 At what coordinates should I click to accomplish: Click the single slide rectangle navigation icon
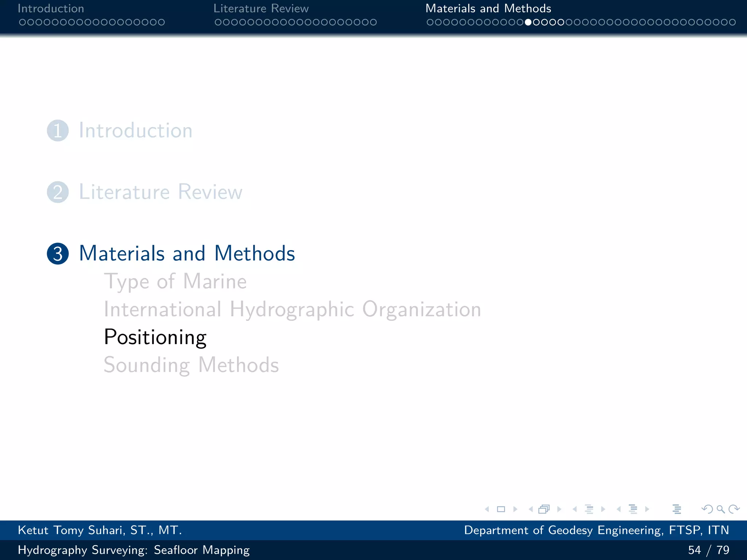click(x=501, y=509)
